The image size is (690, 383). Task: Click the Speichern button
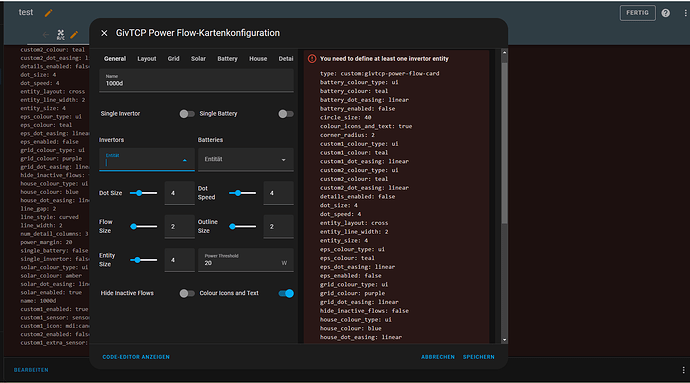pos(478,357)
